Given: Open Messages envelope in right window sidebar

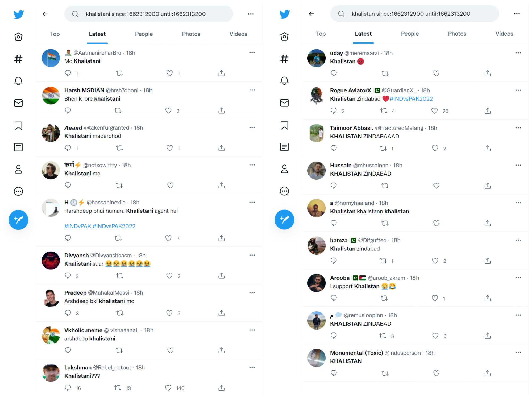Looking at the screenshot, I should [284, 103].
